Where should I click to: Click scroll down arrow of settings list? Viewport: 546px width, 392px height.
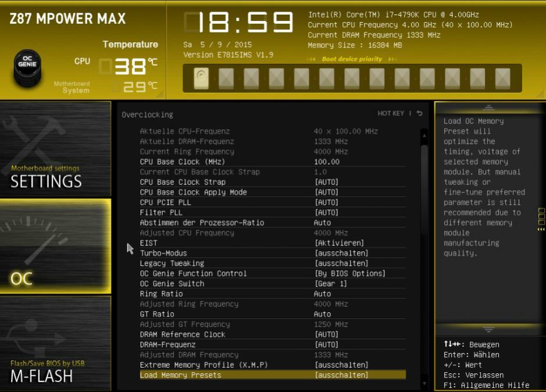(x=424, y=383)
